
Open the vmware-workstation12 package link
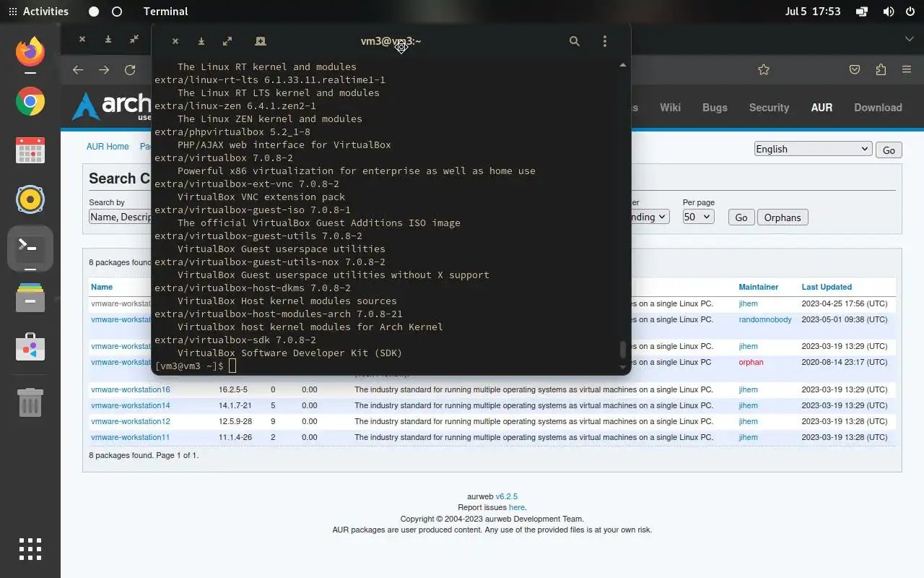(x=131, y=421)
